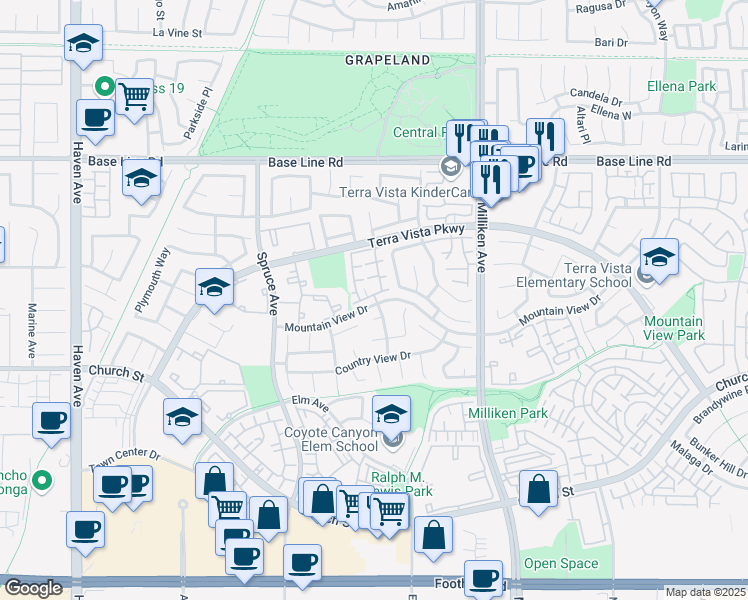Click the Milliken Ave road label
Viewport: 748px width, 600px height.
point(482,238)
